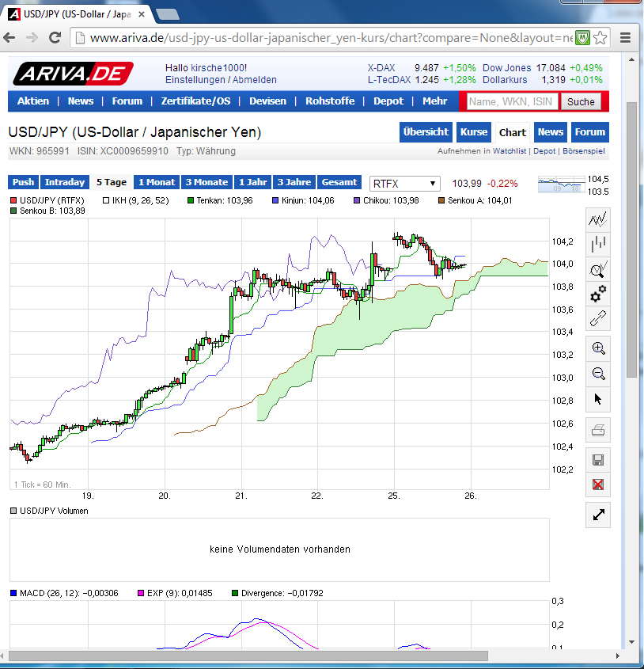Delete chart with red X icon
Image resolution: width=644 pixels, height=669 pixels.
[597, 485]
